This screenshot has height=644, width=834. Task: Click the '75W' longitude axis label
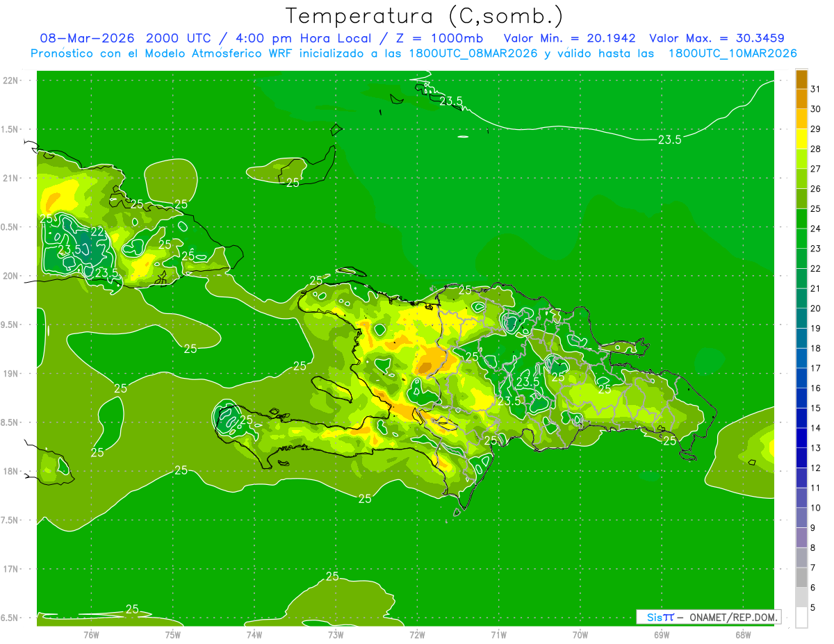(172, 635)
